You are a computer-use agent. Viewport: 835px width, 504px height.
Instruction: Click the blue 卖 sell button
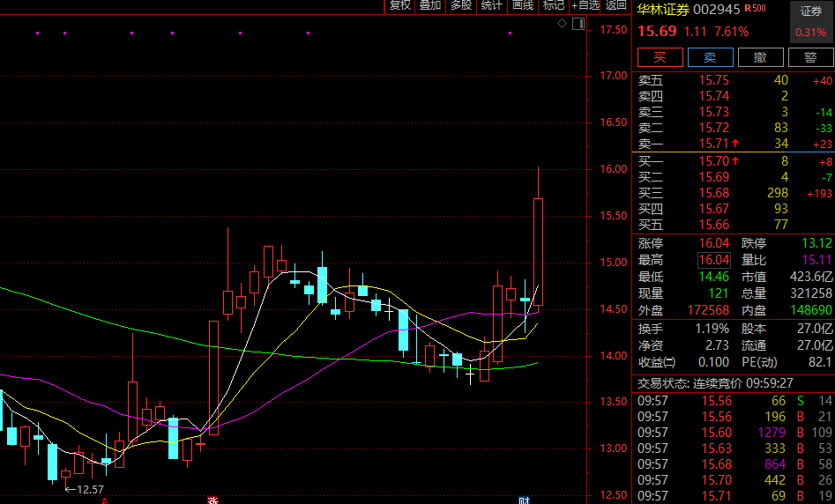pyautogui.click(x=711, y=57)
